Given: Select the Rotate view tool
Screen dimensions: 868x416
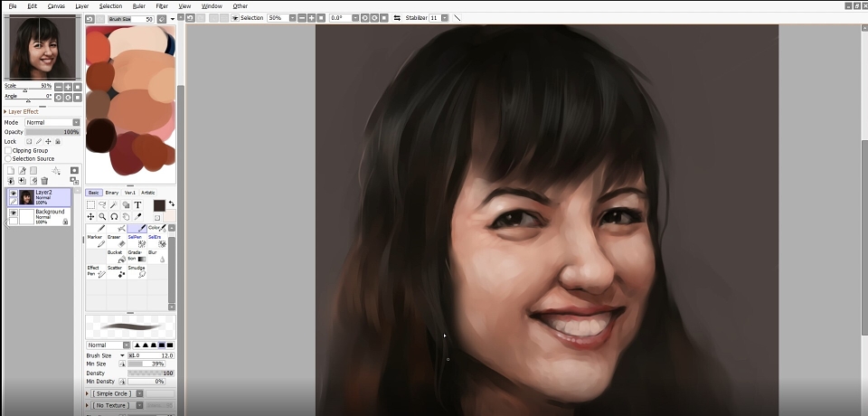Looking at the screenshot, I should click(114, 216).
